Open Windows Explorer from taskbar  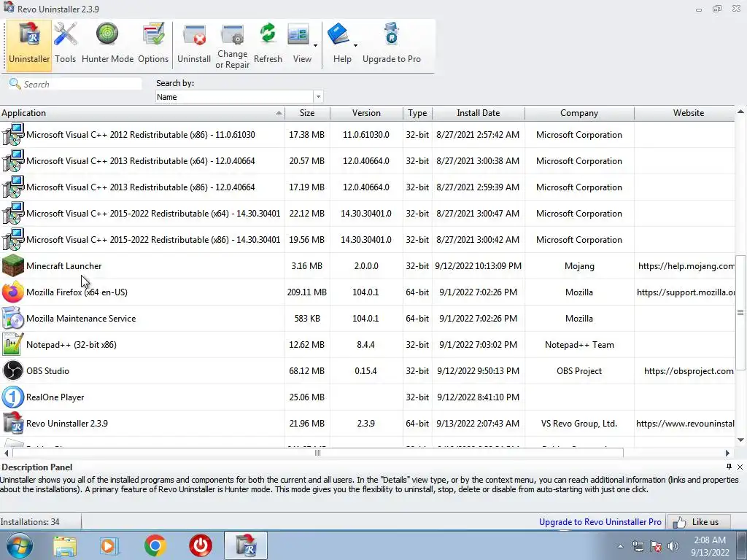coord(65,545)
